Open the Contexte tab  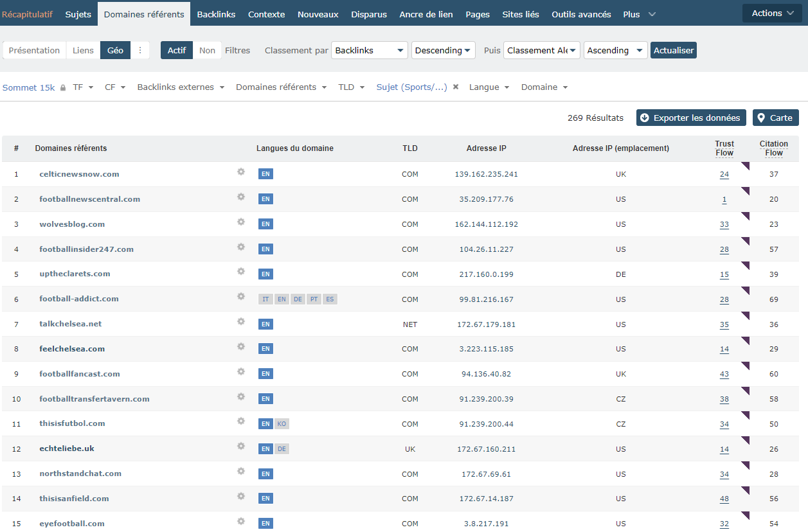266,14
